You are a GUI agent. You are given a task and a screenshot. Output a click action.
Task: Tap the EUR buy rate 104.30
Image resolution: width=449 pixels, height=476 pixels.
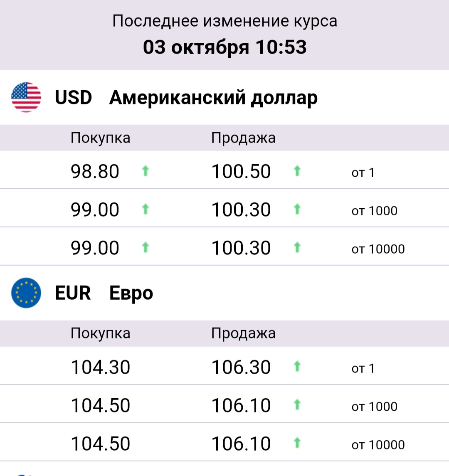(x=101, y=367)
